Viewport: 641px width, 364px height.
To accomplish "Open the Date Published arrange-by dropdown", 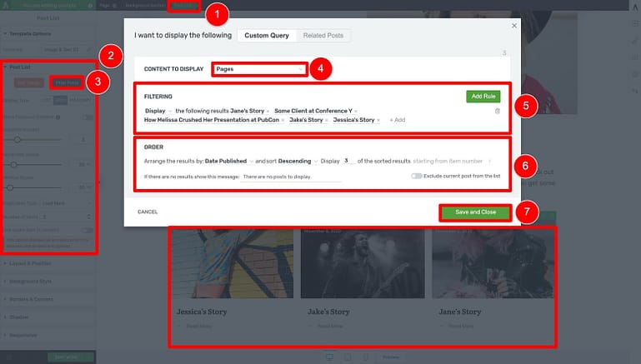I will (229, 161).
